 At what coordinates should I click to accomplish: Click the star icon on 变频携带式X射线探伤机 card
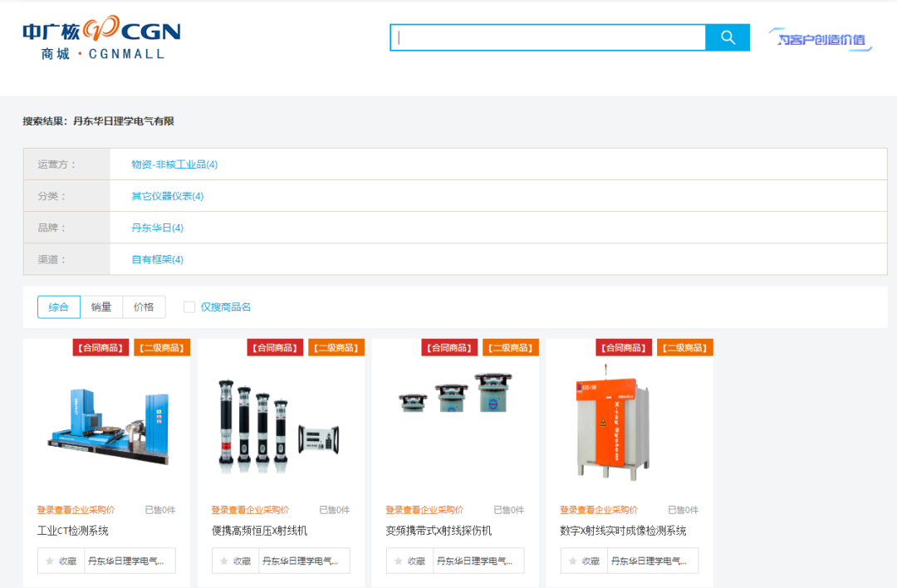pos(399,561)
